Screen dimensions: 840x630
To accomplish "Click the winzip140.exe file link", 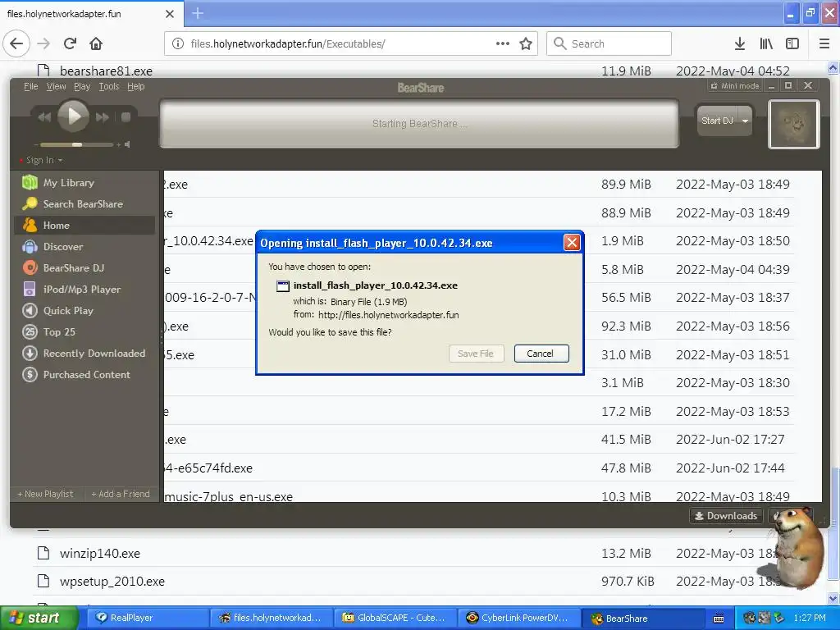I will [x=100, y=554].
